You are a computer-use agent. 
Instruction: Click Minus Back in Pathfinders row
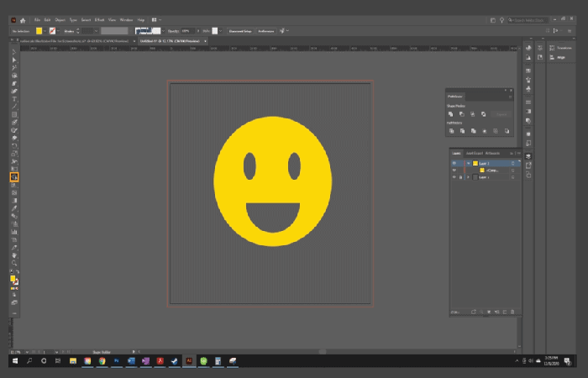click(x=507, y=131)
